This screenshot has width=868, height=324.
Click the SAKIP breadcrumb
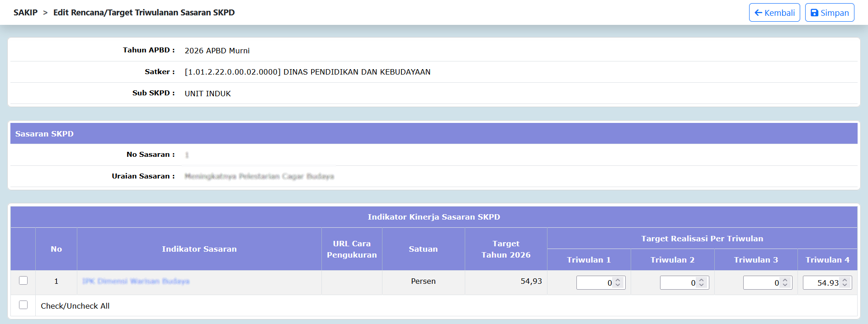point(25,13)
